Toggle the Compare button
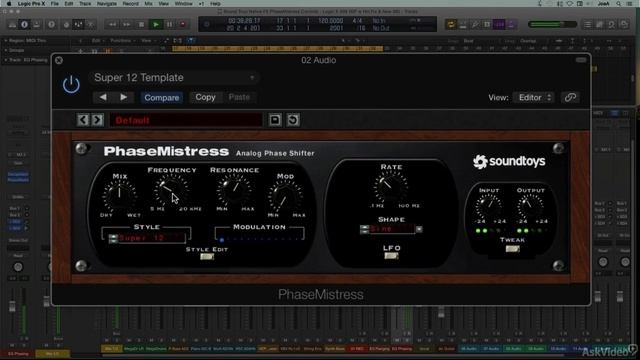Viewport: 640px width, 360px height. click(x=162, y=98)
